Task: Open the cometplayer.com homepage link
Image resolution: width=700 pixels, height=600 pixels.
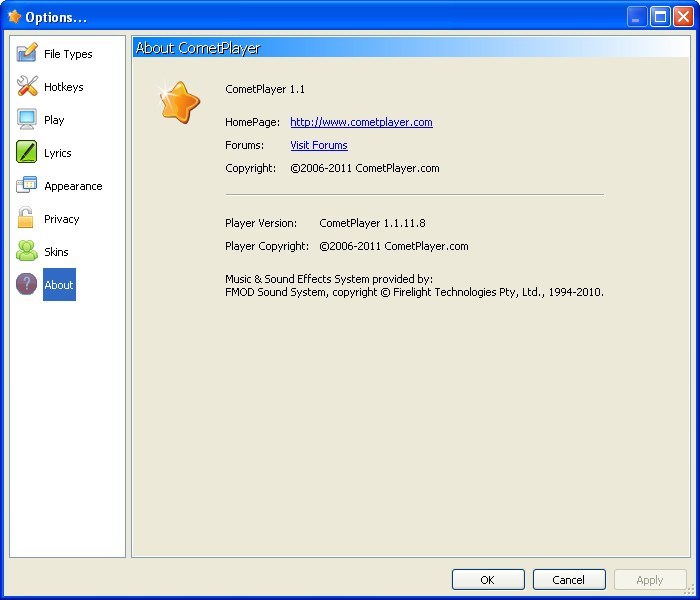Action: [x=361, y=122]
